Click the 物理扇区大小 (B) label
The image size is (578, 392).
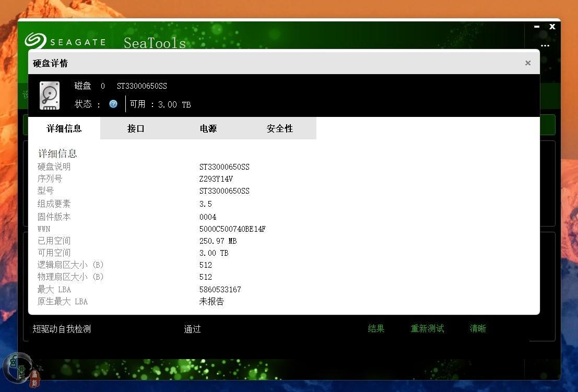click(x=70, y=277)
